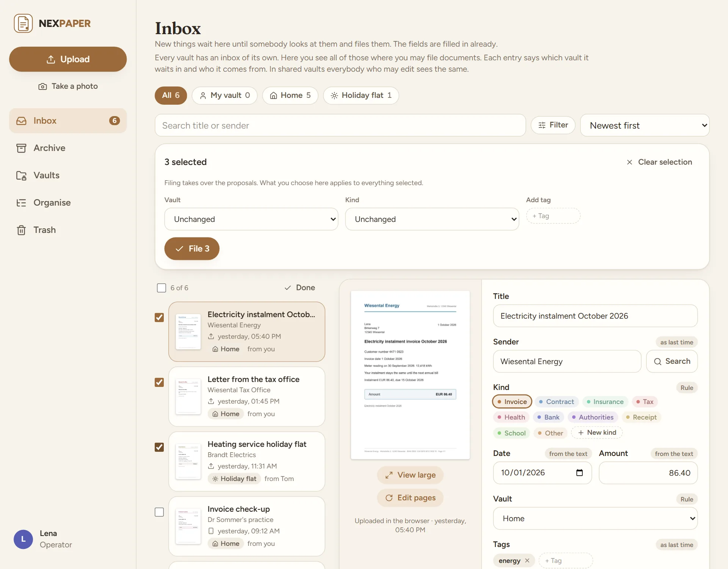
Task: Switch to the Holiday flat tab
Action: pos(361,95)
